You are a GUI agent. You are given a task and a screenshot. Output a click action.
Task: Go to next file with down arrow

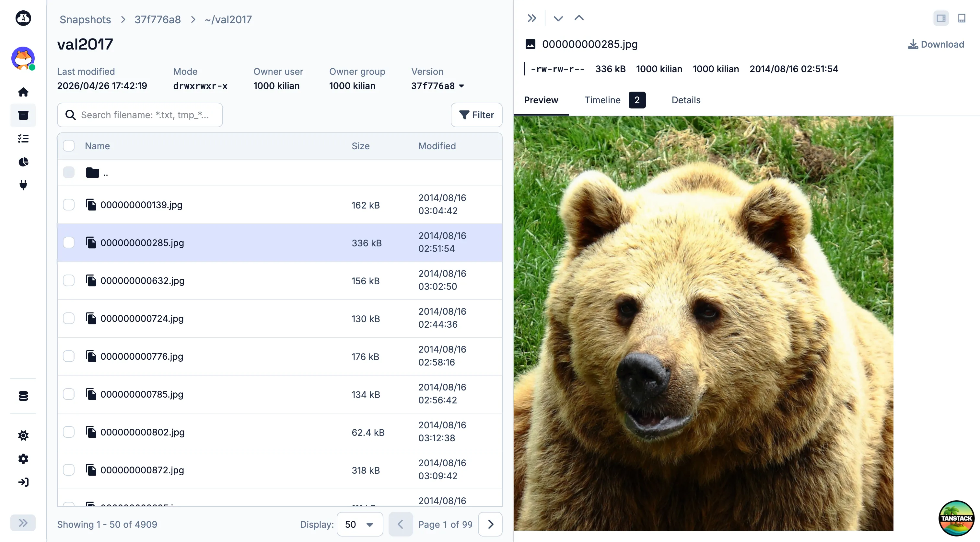click(558, 18)
